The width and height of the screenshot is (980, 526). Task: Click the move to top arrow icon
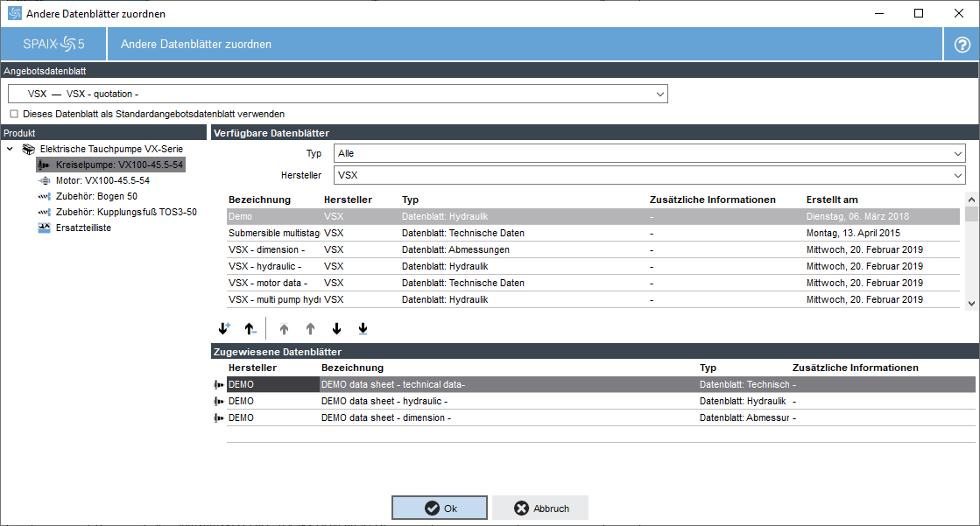point(285,328)
